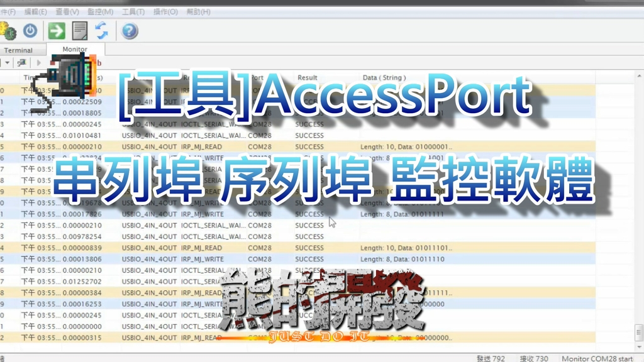Open the gear settings toolbar icon
The image size is (644, 362).
(8, 31)
